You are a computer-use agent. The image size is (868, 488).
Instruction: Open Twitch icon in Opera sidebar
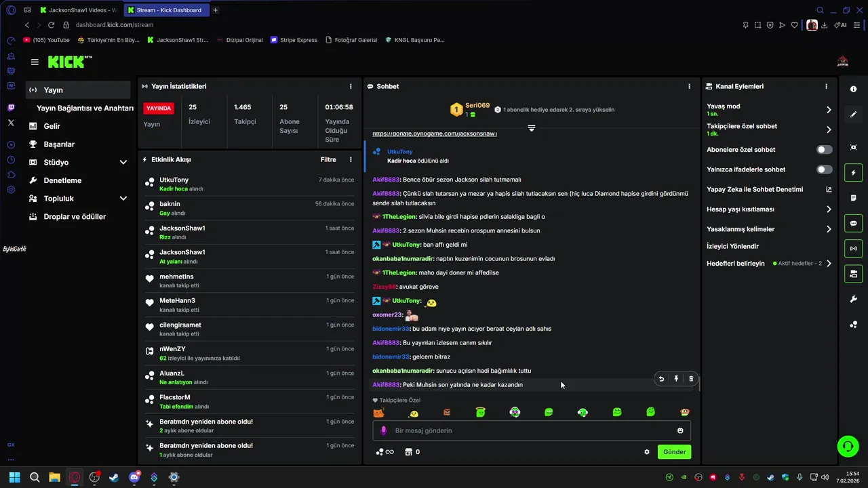click(11, 108)
